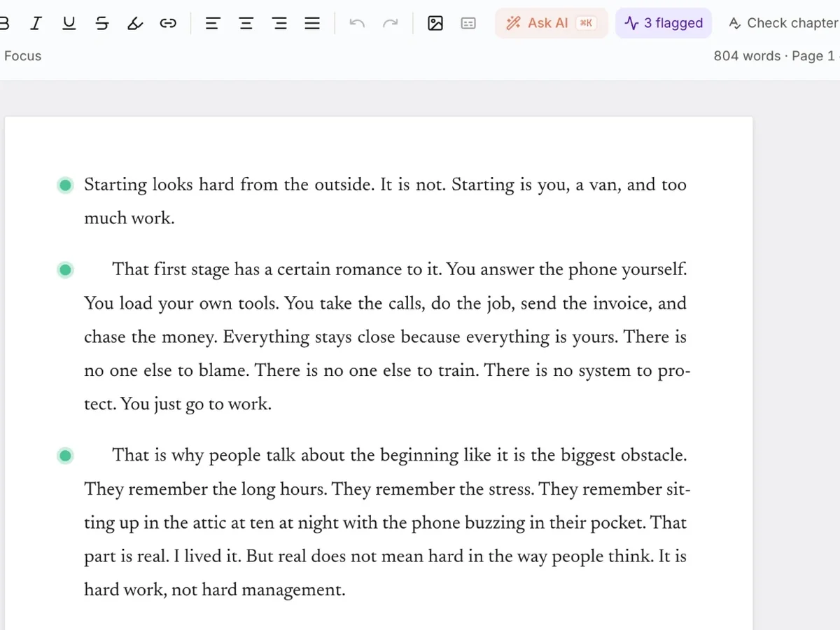Click the words 'hard work, not hard management.'
Viewport: 840px width, 630px height.
click(215, 590)
